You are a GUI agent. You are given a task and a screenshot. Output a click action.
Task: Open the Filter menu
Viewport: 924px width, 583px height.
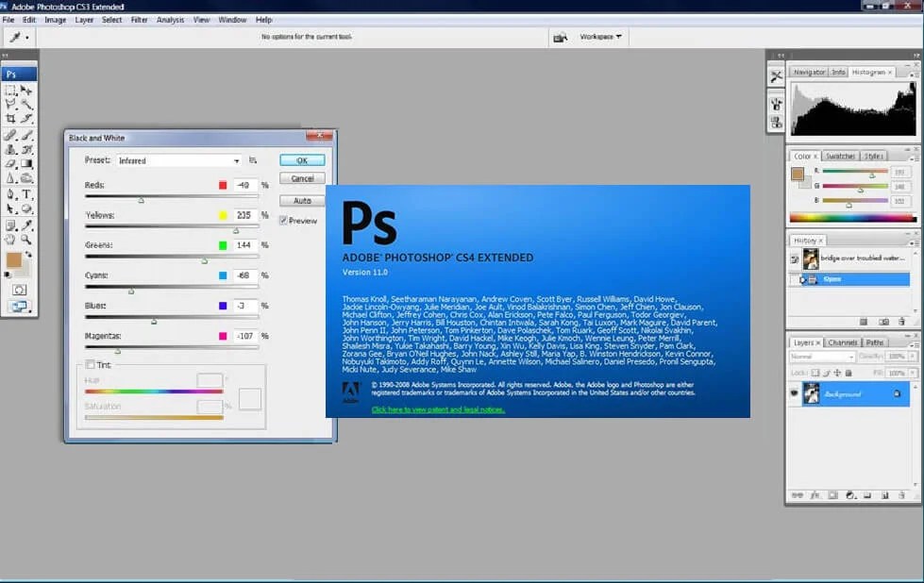click(139, 19)
